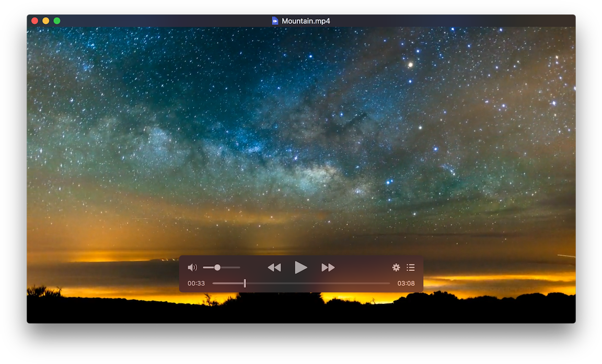The image size is (602, 364).
Task: Click the Mountain.mp4 window title
Action: pos(306,21)
